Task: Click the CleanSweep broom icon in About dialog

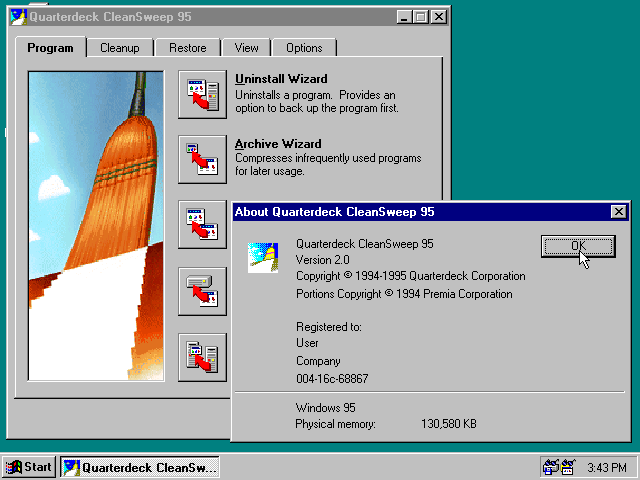Action: coord(263,258)
